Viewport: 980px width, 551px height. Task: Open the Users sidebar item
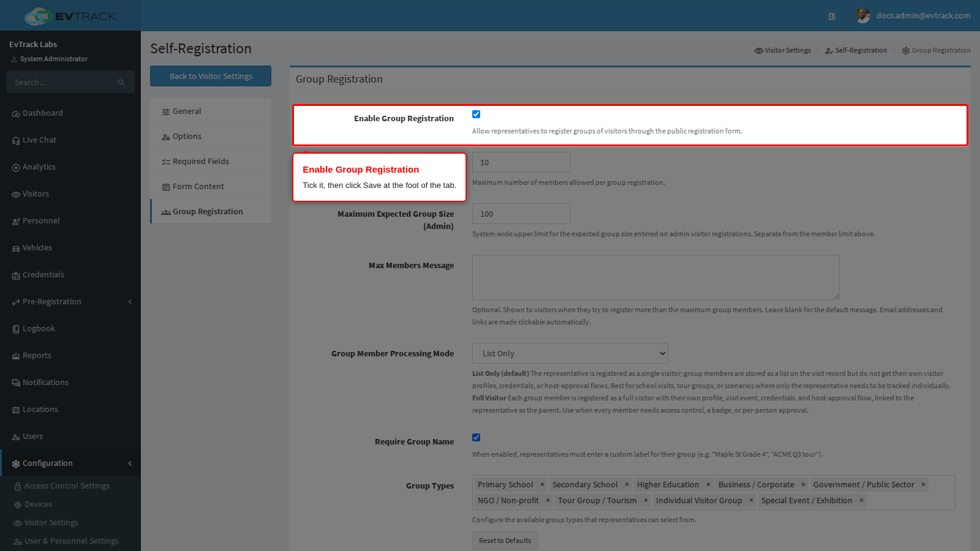(70, 437)
